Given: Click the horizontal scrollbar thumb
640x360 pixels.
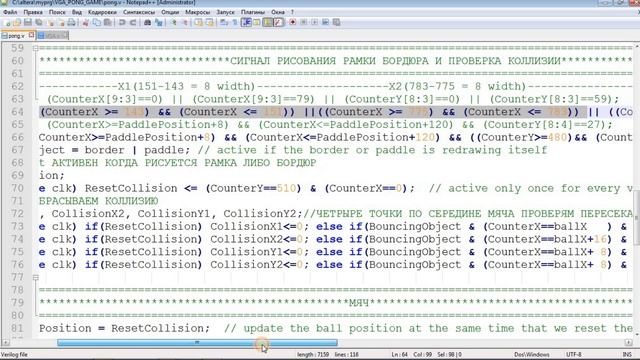Looking at the screenshot, I should coord(197,343).
